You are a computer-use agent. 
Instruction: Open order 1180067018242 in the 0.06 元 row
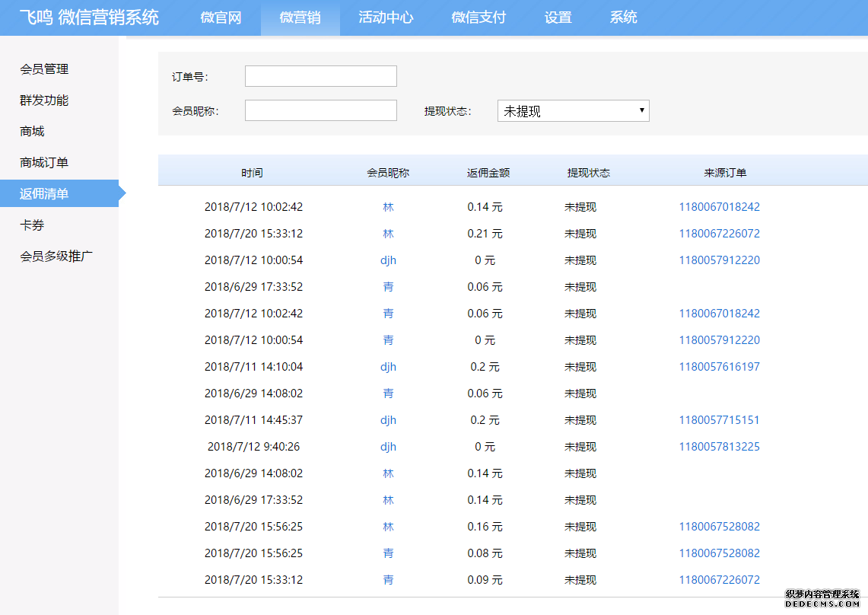(720, 314)
